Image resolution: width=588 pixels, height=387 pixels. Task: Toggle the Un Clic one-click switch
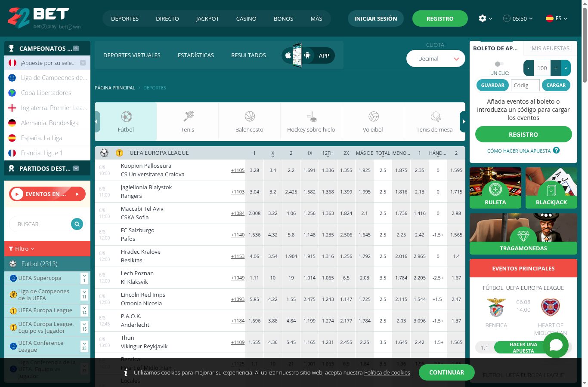coord(499,64)
